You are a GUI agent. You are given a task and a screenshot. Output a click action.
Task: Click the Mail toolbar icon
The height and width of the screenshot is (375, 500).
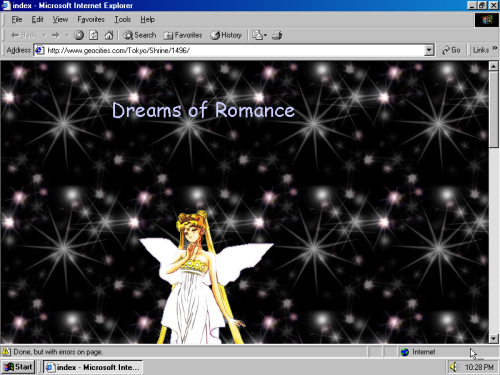257,35
